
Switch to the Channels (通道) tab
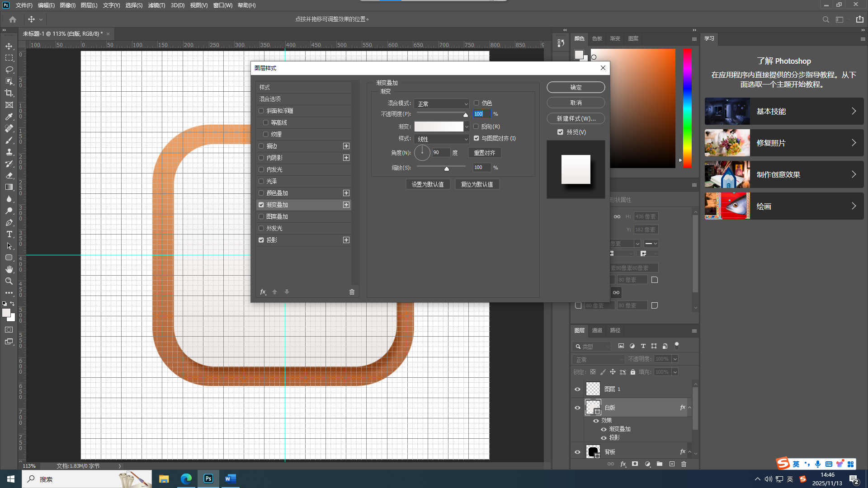pyautogui.click(x=597, y=330)
